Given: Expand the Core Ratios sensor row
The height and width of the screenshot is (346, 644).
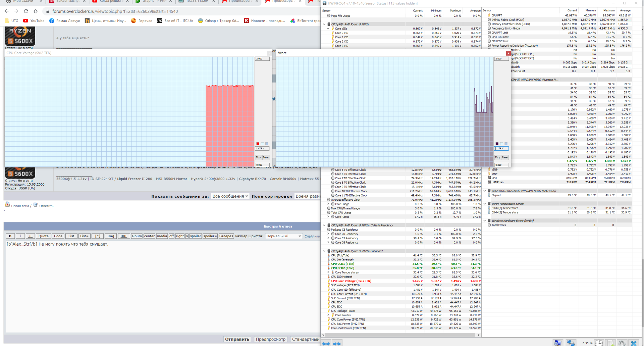Looking at the screenshot, I should [328, 217].
